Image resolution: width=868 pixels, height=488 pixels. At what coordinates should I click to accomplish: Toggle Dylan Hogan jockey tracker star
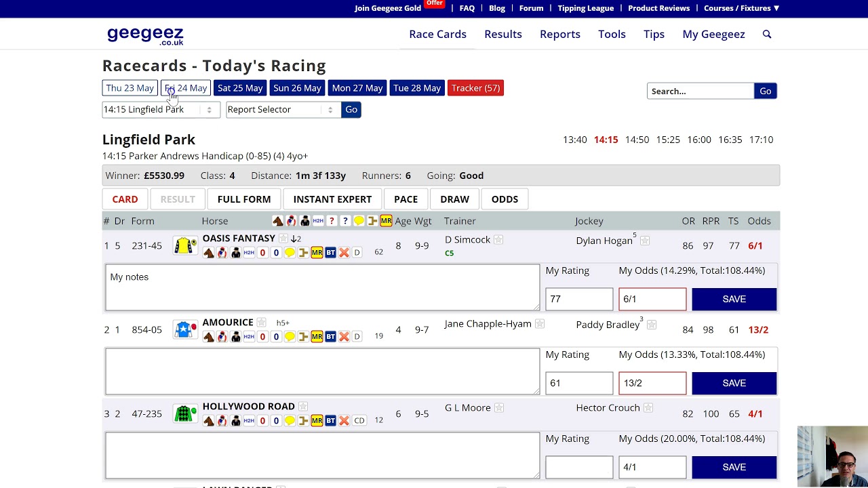645,241
